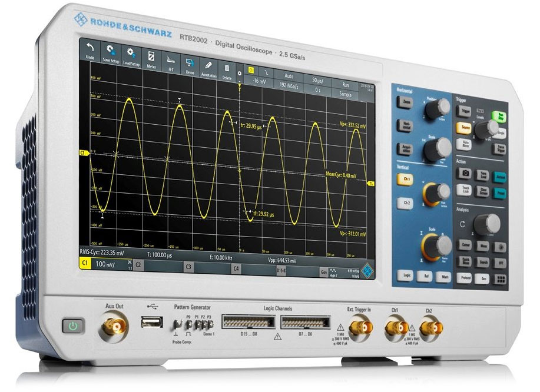Push the Ref key
The width and height of the screenshot is (540, 392).
[426, 276]
